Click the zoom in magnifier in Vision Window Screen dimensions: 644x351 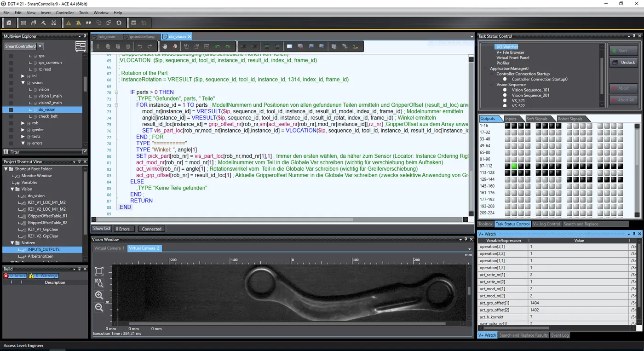[x=99, y=295]
